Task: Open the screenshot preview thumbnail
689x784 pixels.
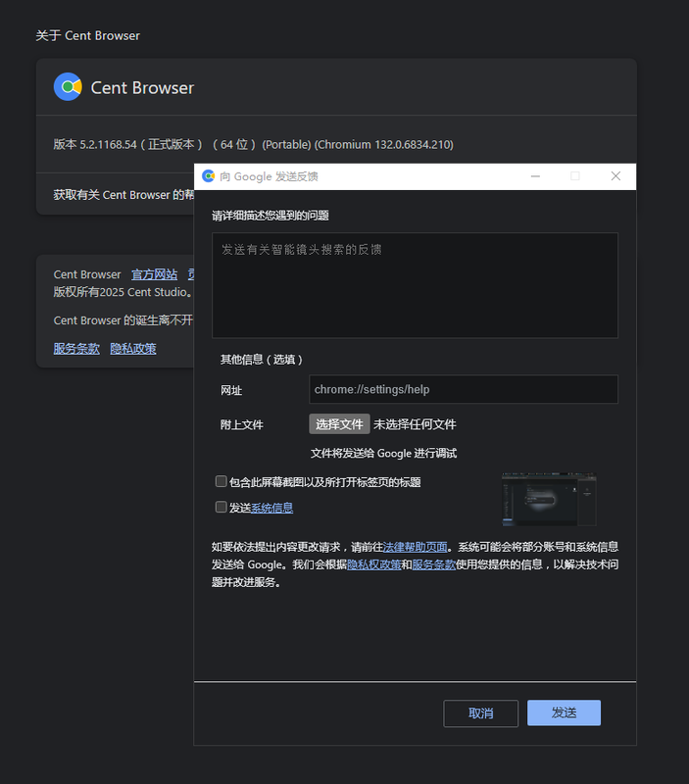Action: pyautogui.click(x=549, y=499)
